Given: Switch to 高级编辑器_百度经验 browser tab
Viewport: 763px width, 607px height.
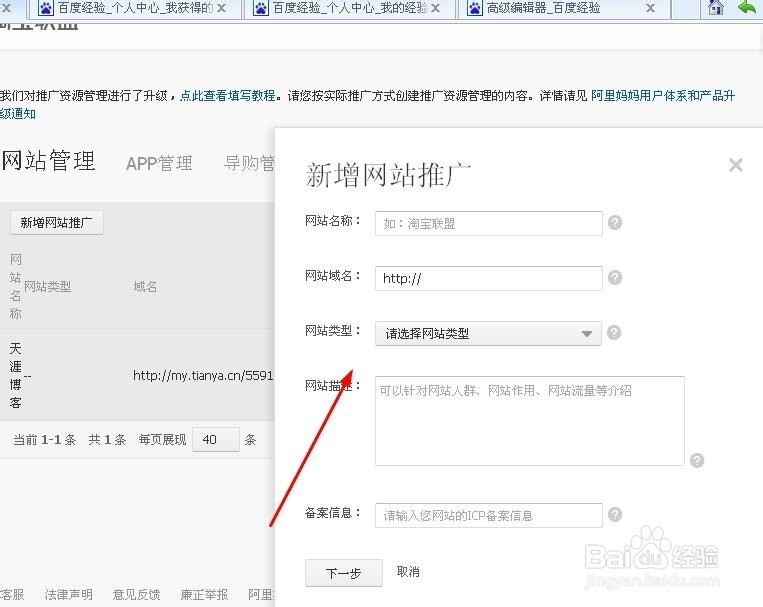Looking at the screenshot, I should tap(563, 8).
